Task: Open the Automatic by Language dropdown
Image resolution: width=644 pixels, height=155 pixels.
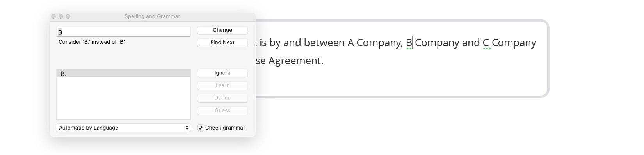Action: click(x=123, y=128)
